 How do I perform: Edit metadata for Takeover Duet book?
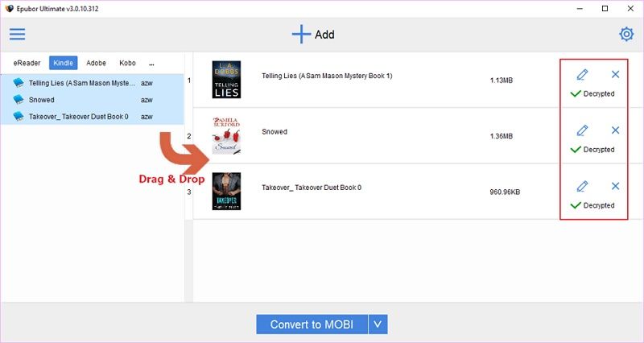click(x=582, y=186)
